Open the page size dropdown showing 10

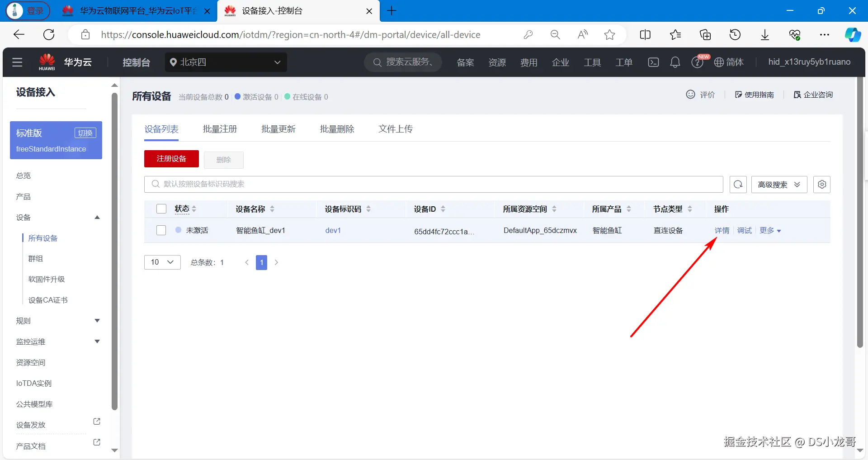tap(162, 262)
